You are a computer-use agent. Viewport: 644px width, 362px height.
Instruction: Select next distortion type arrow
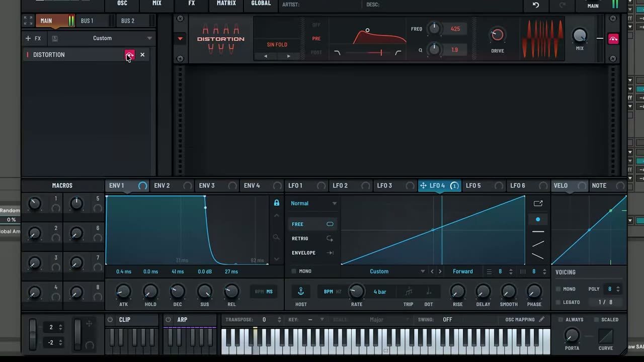point(288,56)
